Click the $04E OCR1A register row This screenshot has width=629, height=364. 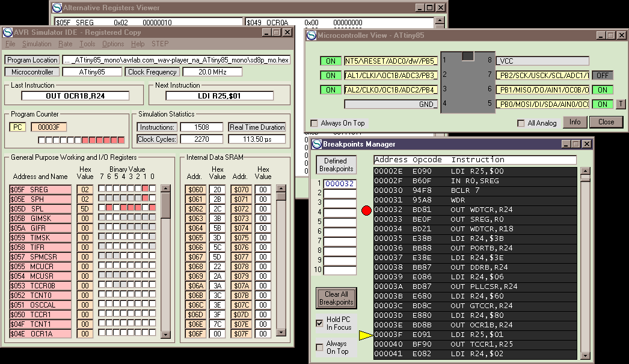point(40,334)
